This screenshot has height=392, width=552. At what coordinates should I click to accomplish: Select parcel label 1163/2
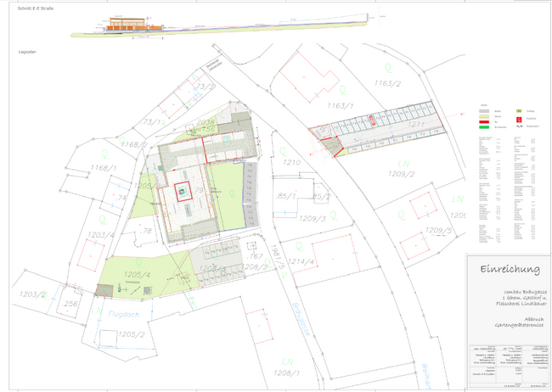[x=387, y=83]
